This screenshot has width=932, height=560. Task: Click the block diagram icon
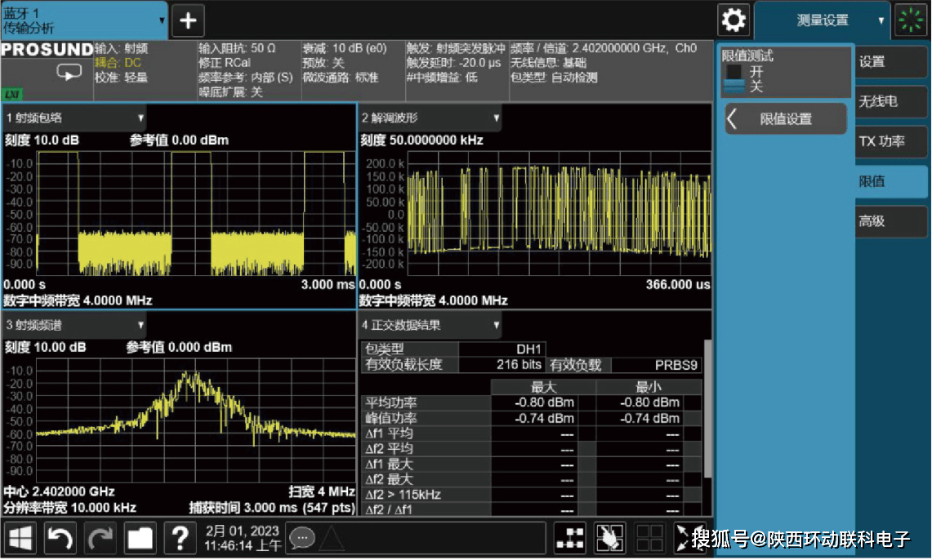click(x=570, y=538)
